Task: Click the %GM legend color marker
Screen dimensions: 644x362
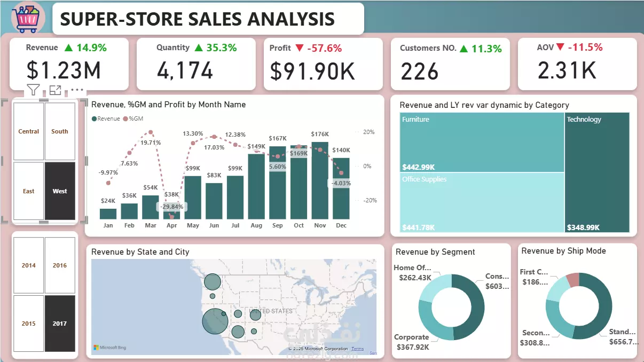Action: click(126, 119)
